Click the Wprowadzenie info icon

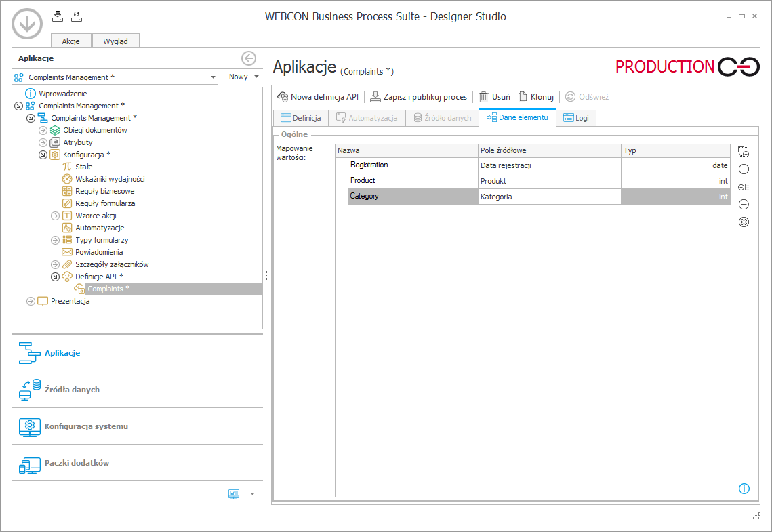31,94
